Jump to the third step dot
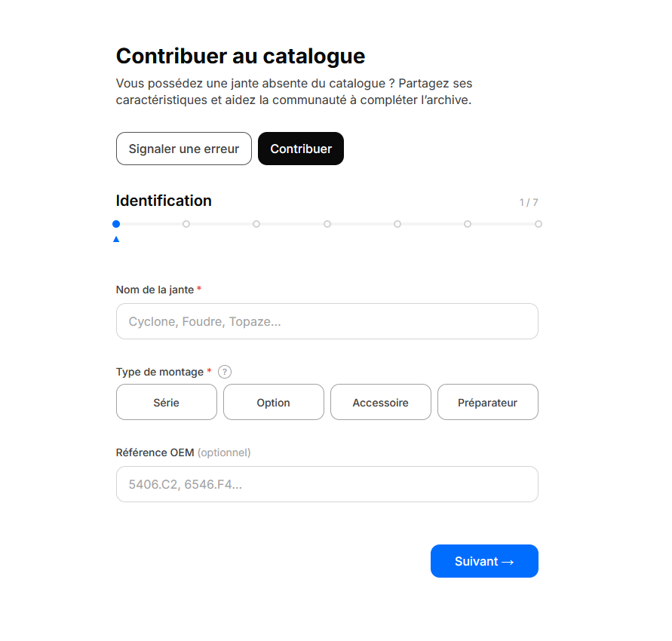672x641 pixels. 256,224
